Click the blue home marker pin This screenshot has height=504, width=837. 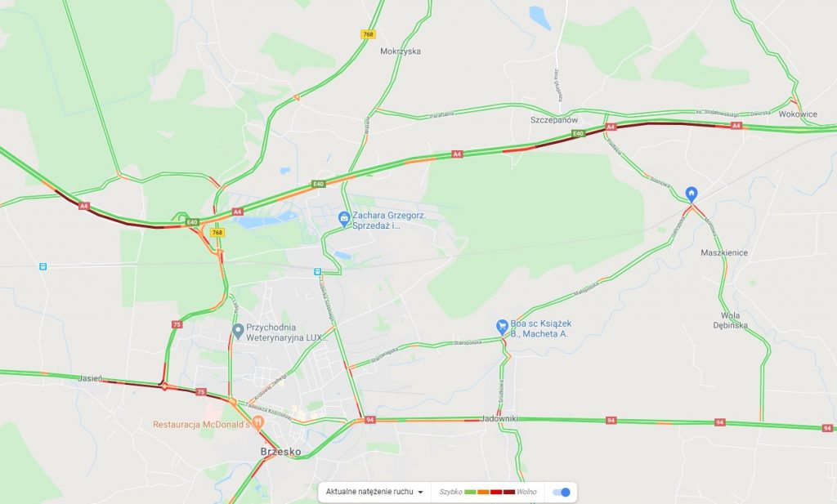[x=692, y=194]
